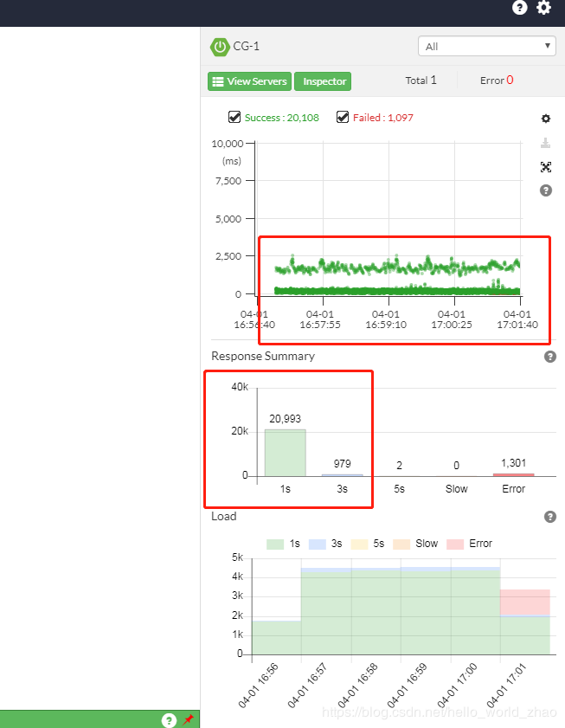Click the Inspector button

[x=323, y=81]
